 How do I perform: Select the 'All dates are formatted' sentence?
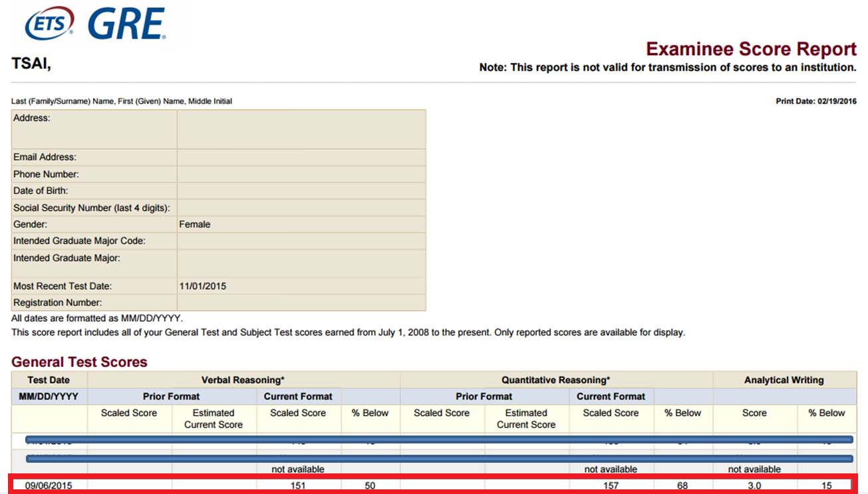[x=96, y=319]
